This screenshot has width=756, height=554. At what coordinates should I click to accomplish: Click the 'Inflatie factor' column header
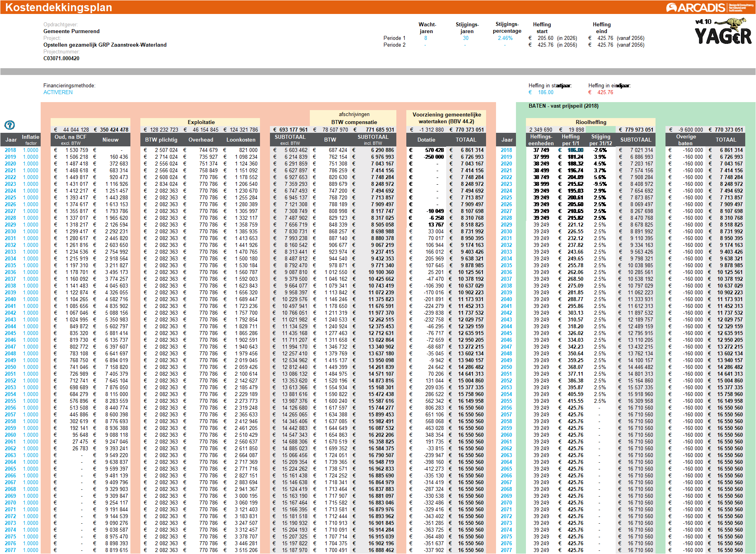(x=31, y=140)
